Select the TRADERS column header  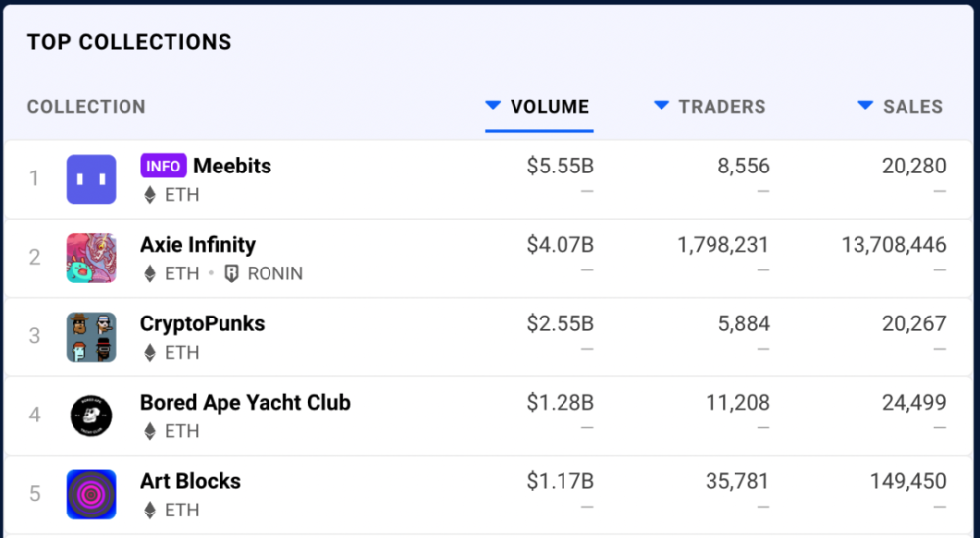pos(722,107)
